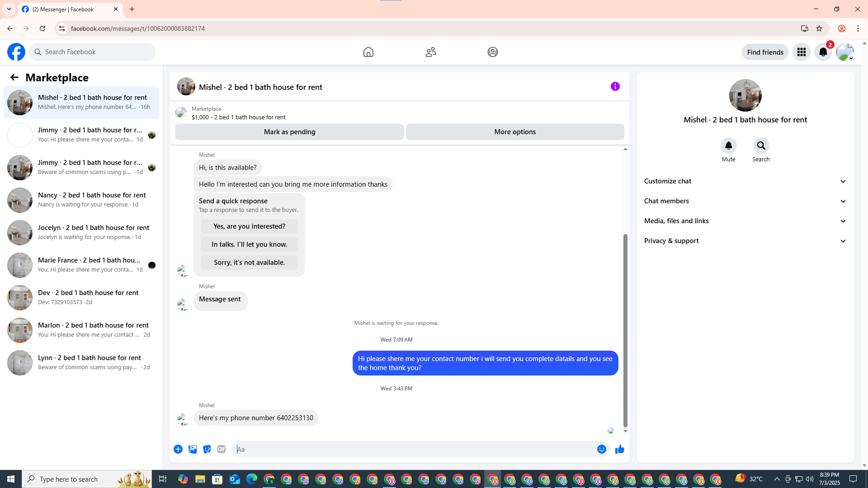
Task: Expand Chat members section
Action: (745, 201)
